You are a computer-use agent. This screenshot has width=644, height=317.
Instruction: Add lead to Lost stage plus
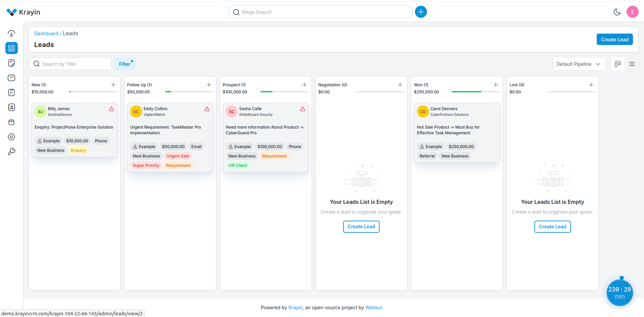[x=591, y=85]
